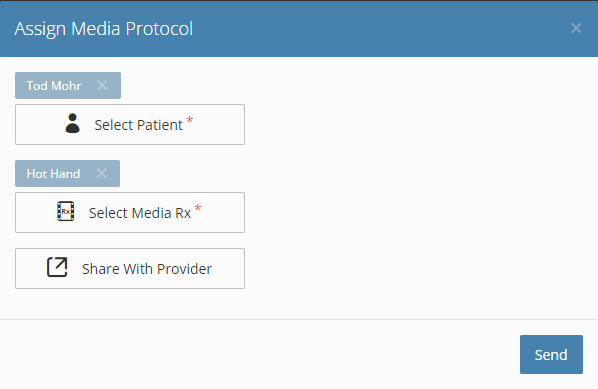This screenshot has height=389, width=598.
Task: Send the media protocol assignment
Action: 551,354
